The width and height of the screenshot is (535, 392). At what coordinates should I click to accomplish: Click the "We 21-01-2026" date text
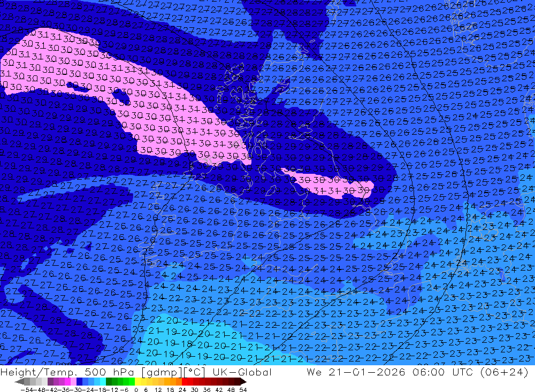point(356,372)
